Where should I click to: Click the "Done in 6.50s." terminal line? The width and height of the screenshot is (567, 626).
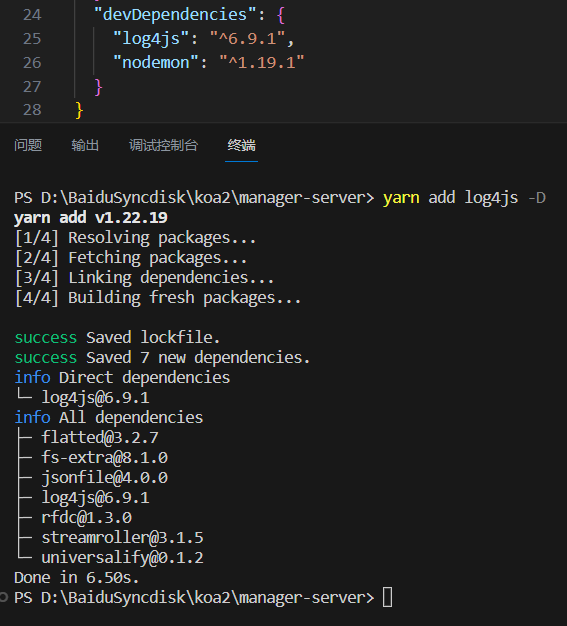point(77,578)
